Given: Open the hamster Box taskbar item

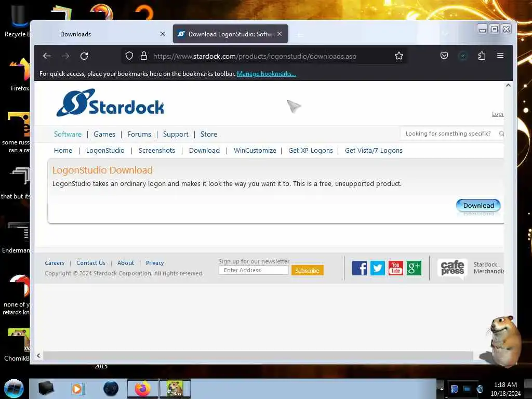Looking at the screenshot, I should coord(175,389).
